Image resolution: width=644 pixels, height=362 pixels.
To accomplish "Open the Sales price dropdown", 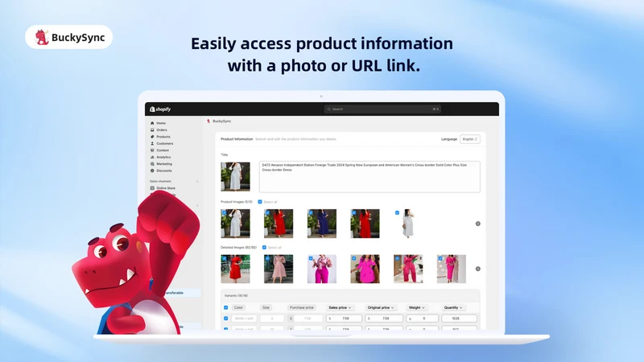I will pos(340,307).
